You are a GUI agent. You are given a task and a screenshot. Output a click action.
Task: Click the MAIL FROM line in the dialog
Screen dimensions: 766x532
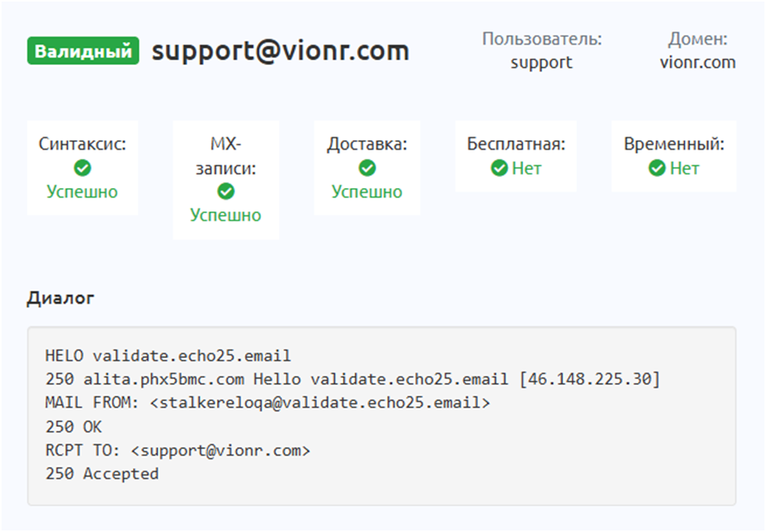coord(268,403)
